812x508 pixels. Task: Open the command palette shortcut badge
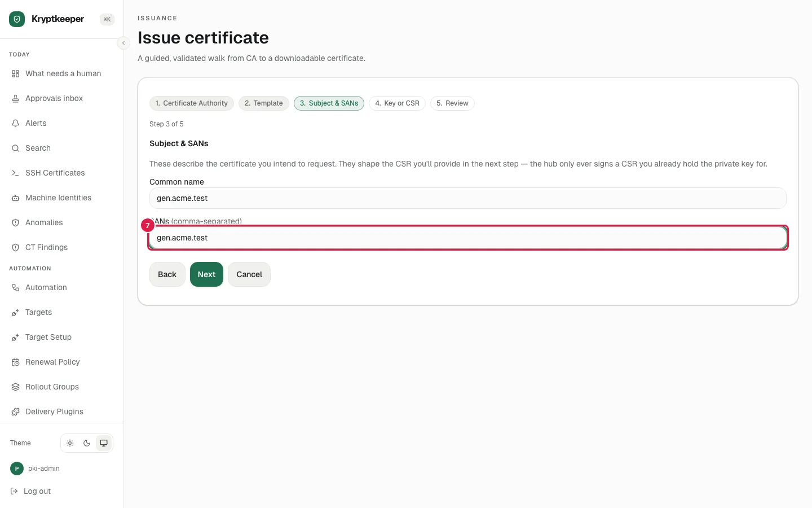pyautogui.click(x=107, y=19)
